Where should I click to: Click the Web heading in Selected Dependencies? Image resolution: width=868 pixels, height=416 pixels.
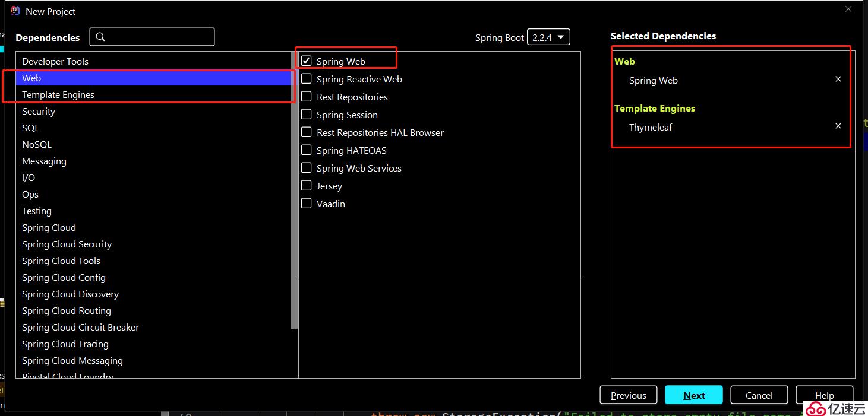(624, 61)
